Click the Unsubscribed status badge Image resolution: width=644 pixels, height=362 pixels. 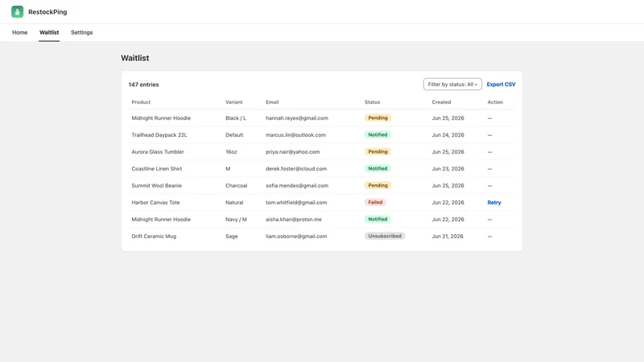(x=385, y=236)
